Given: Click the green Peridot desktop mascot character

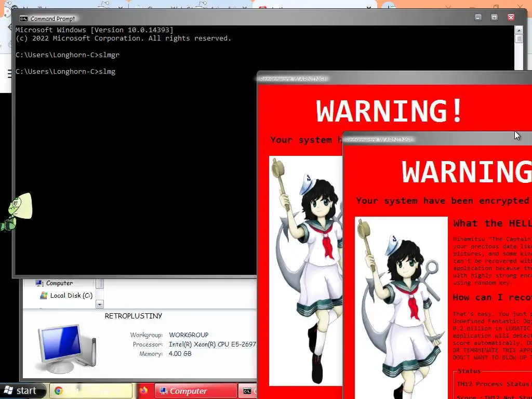Looking at the screenshot, I should coord(16,212).
